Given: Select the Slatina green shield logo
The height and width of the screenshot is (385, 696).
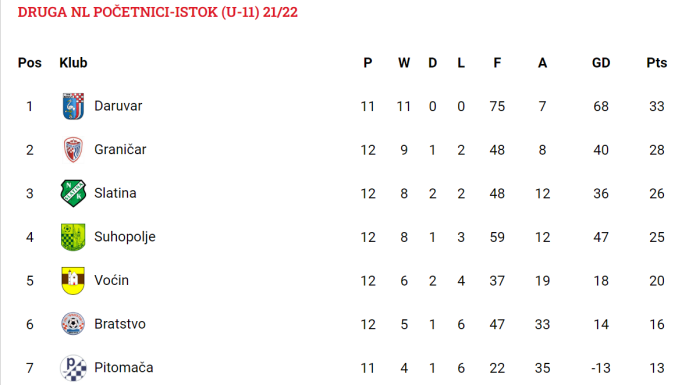Looking at the screenshot, I should 73,193.
